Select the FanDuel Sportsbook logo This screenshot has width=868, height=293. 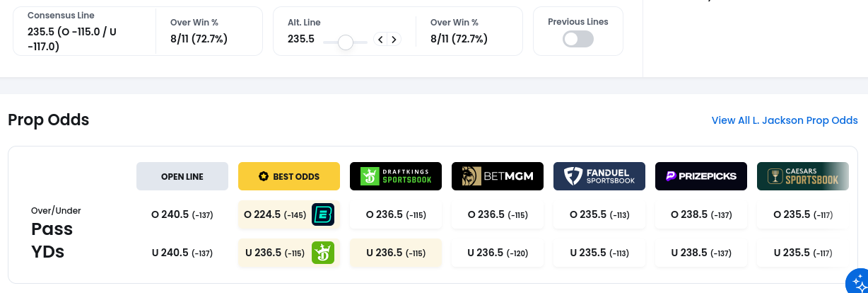click(x=599, y=176)
